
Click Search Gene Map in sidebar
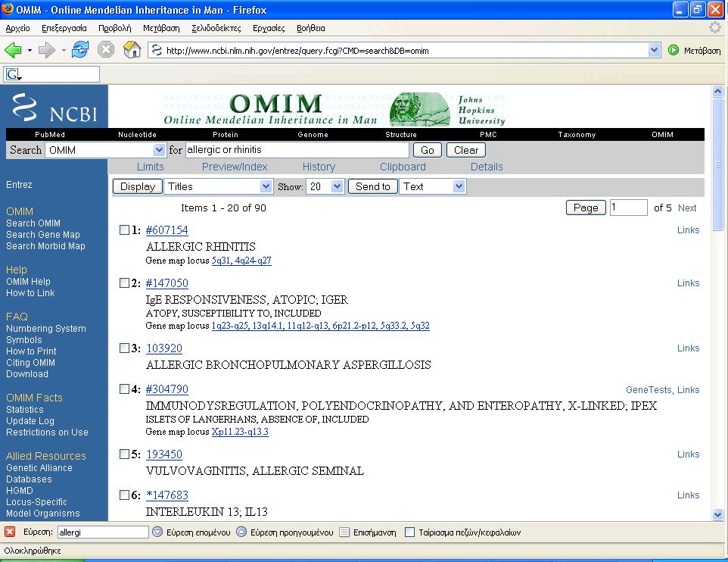tap(42, 235)
